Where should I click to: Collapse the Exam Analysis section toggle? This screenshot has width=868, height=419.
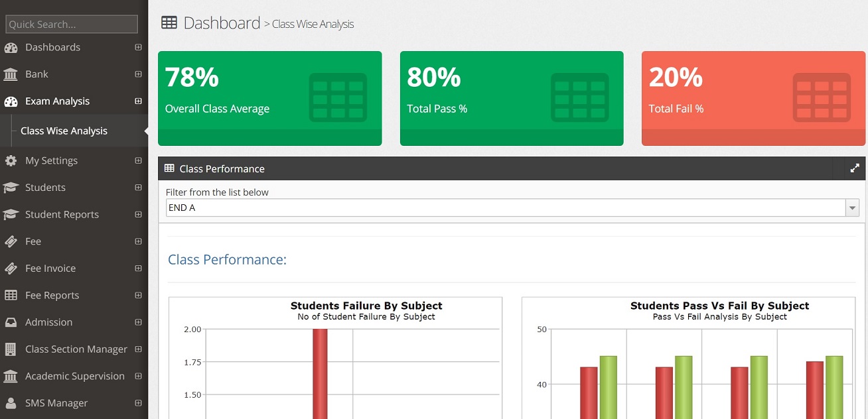138,101
